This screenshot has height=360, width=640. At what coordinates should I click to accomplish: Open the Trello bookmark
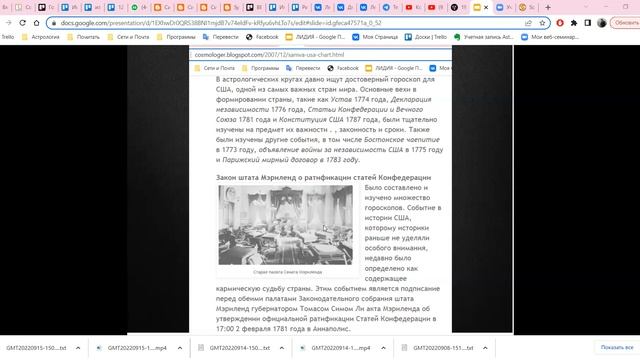(8, 37)
